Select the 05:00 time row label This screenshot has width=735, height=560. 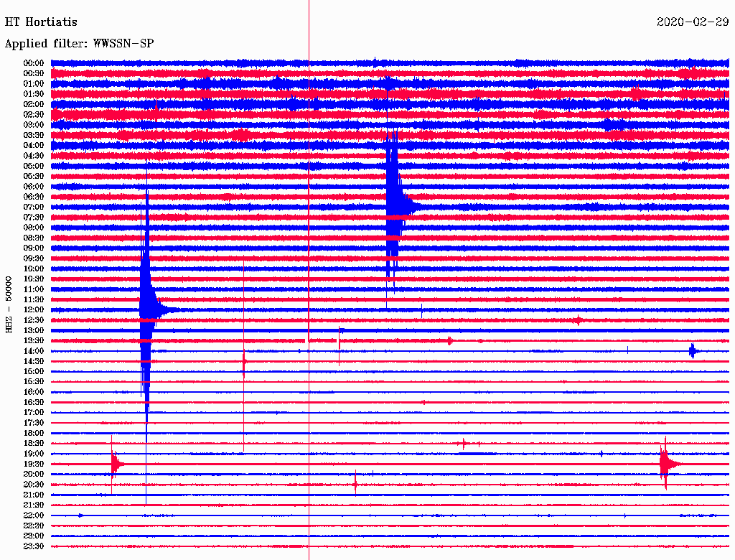(x=34, y=166)
